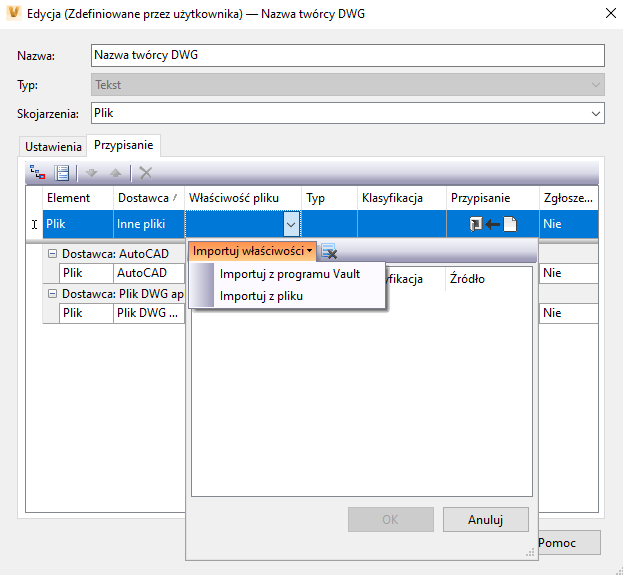Sort by the Element column header
This screenshot has width=623, height=575.
[x=78, y=198]
